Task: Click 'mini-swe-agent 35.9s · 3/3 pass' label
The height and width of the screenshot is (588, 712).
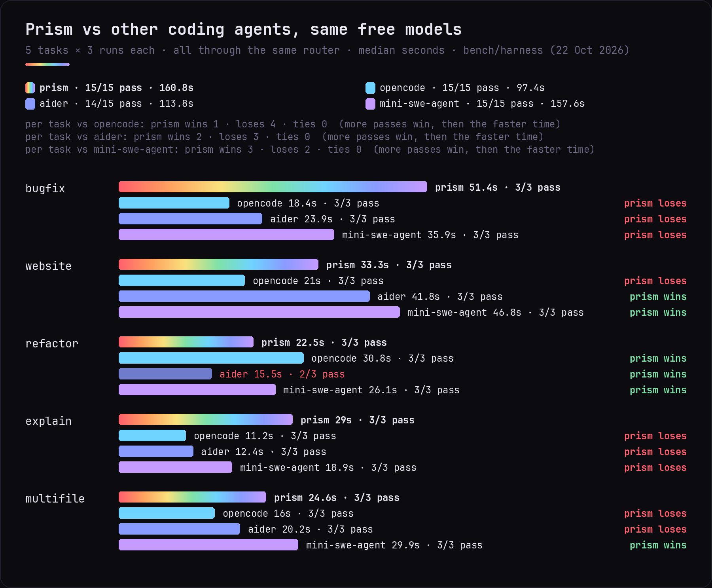Action: click(430, 235)
